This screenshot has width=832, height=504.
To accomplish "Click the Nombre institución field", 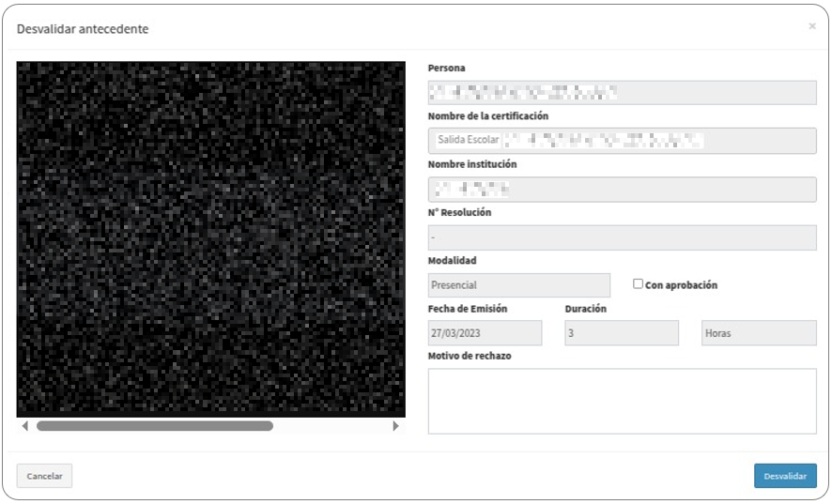I will tap(622, 190).
